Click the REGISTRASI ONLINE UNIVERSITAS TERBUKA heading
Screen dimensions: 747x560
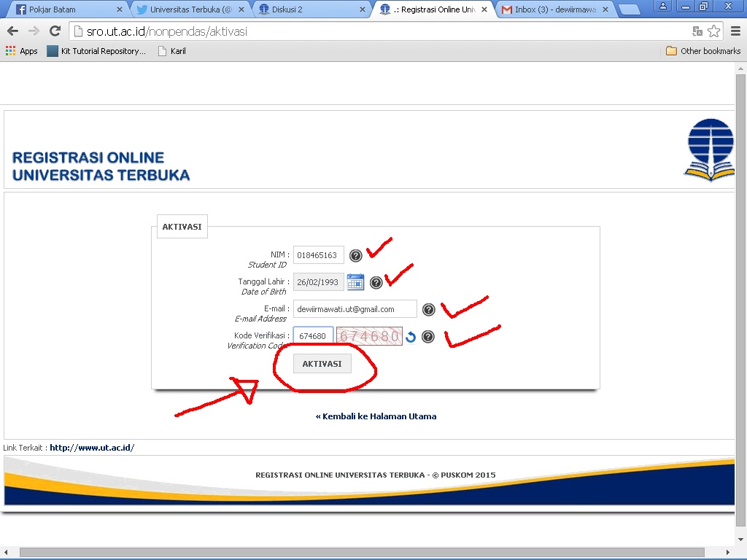click(101, 166)
